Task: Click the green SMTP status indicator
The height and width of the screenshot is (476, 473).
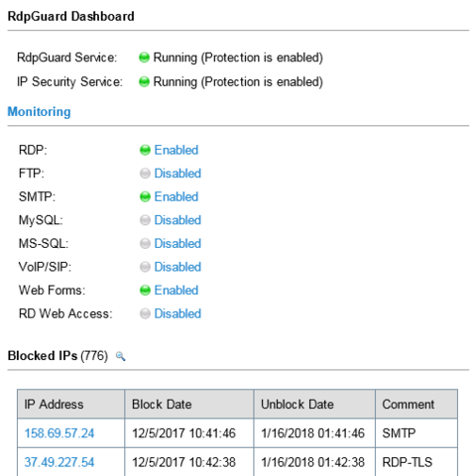Action: pos(145,197)
